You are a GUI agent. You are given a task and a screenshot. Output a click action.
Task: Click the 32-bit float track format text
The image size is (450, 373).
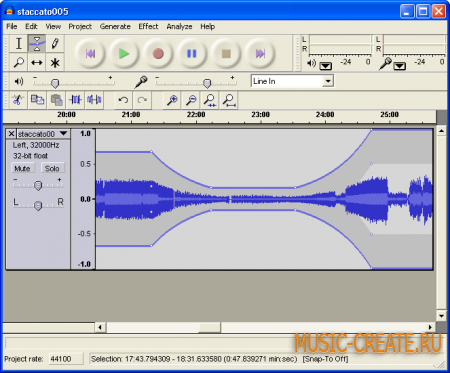click(x=30, y=156)
